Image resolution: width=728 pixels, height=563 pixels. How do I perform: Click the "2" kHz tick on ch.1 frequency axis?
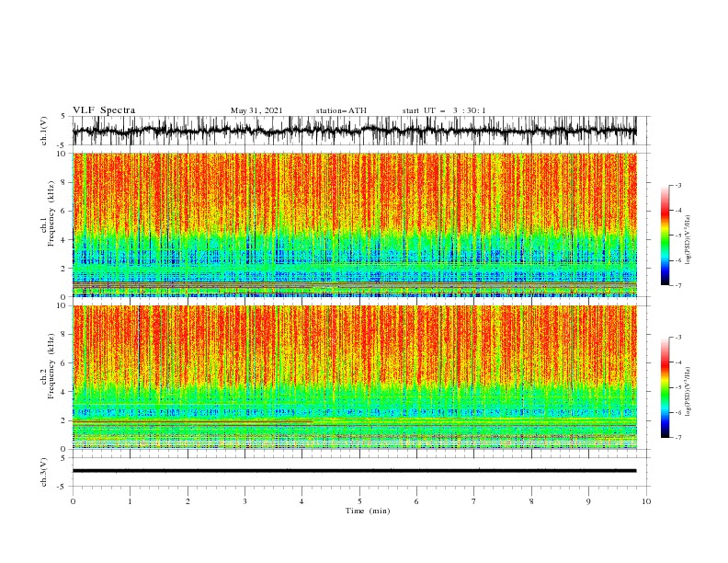pyautogui.click(x=64, y=268)
